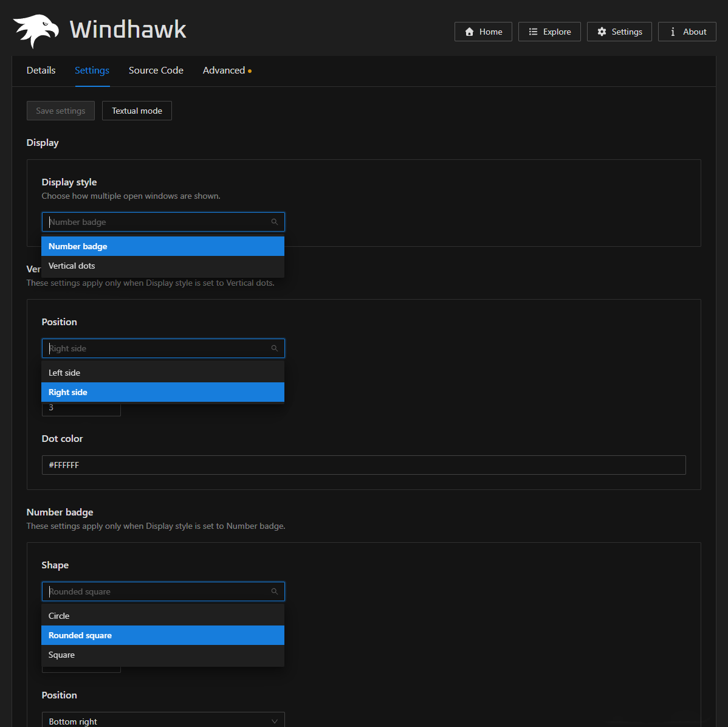Pick the highlighted Rounded square shape option
The image size is (728, 727).
pyautogui.click(x=162, y=635)
